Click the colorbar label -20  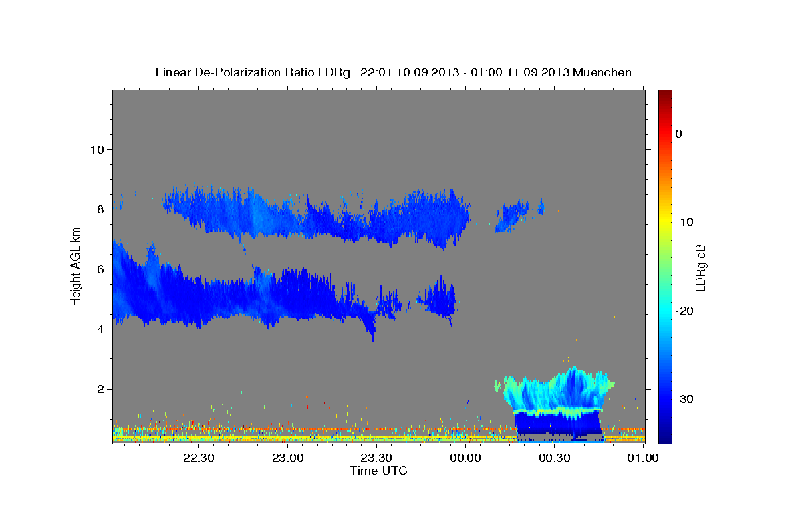point(684,311)
